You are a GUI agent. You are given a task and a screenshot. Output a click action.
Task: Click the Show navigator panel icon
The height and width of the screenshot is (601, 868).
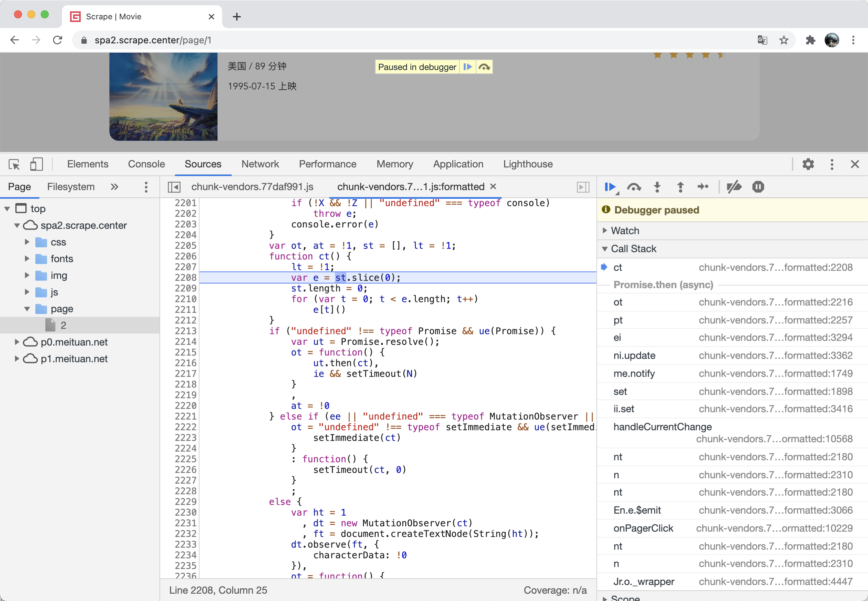[175, 186]
